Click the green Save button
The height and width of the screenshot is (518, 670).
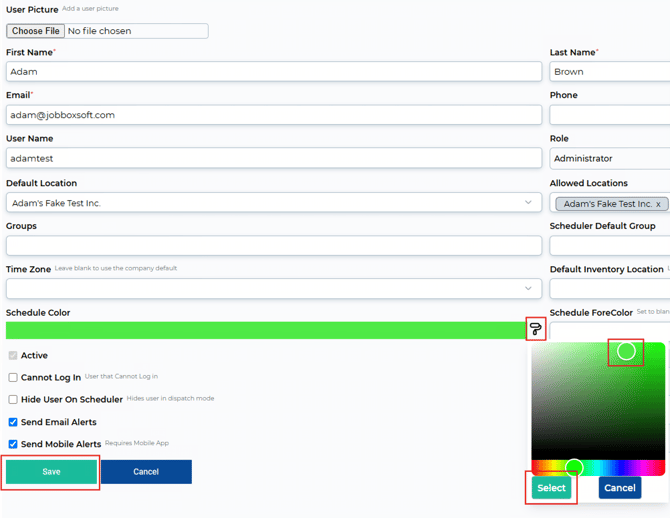pyautogui.click(x=51, y=472)
